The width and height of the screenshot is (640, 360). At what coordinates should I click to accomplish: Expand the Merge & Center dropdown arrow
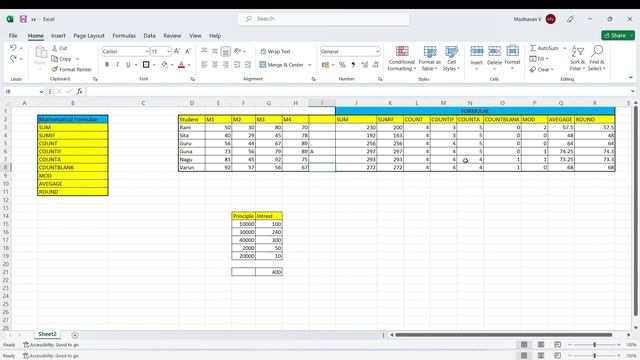[309, 64]
